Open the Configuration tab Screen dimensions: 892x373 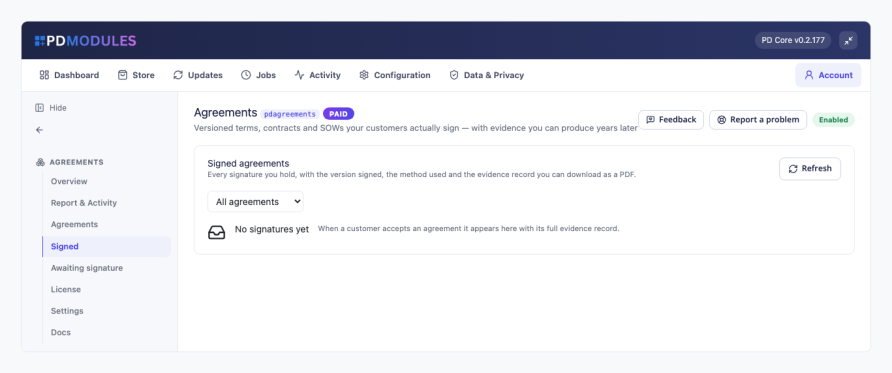tap(395, 75)
